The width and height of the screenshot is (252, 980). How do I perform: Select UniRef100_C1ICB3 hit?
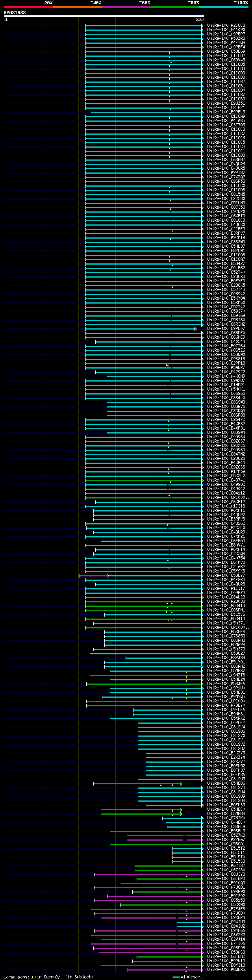pyautogui.click(x=226, y=77)
